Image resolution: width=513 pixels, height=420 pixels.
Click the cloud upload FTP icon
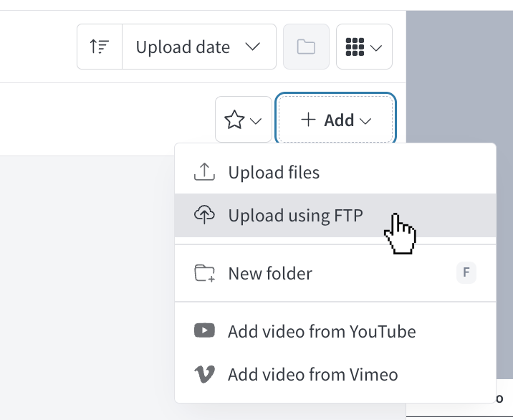(205, 215)
